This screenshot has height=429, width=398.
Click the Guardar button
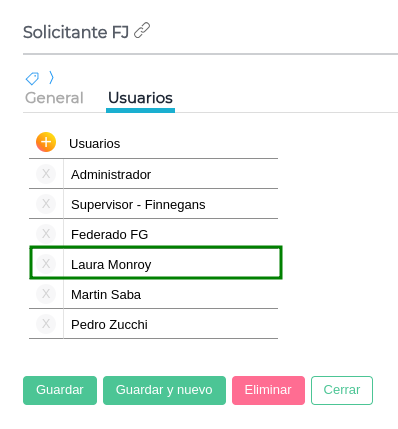pos(60,390)
